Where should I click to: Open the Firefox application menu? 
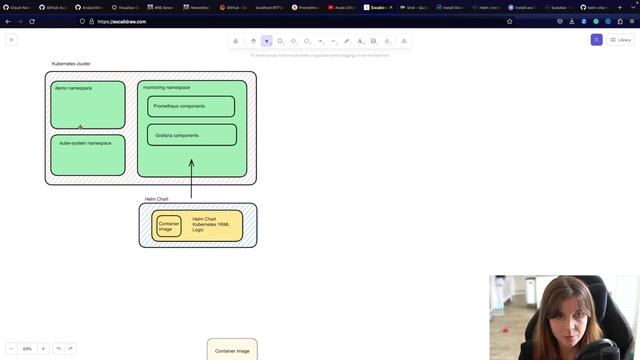(632, 22)
